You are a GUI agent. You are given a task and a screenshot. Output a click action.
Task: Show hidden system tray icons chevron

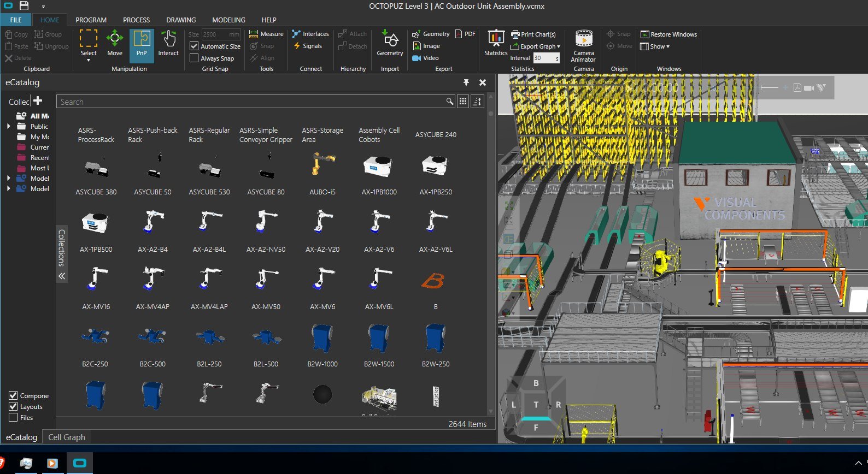[x=858, y=463]
